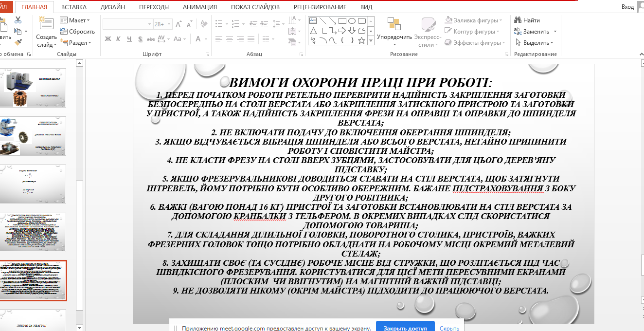Increase font size with the larger A icon
This screenshot has width=644, height=331.
[179, 24]
